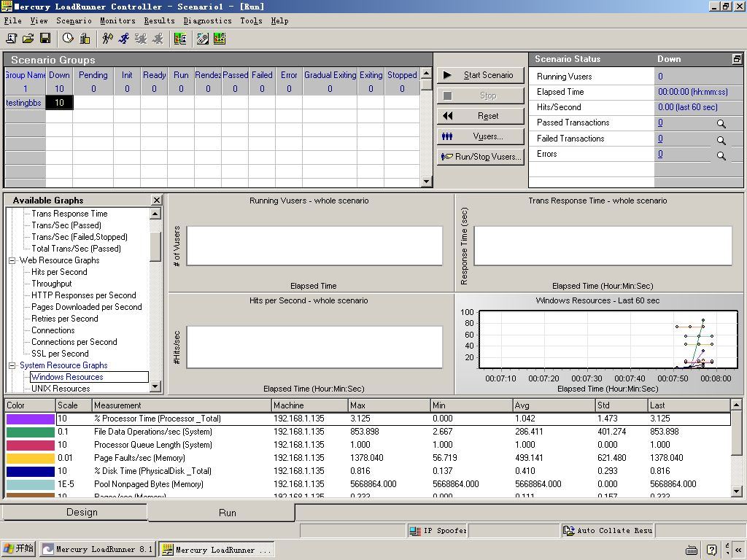Image resolution: width=747 pixels, height=560 pixels.
Task: Collapse the Web Resource Graphs tree node
Action: point(12,260)
